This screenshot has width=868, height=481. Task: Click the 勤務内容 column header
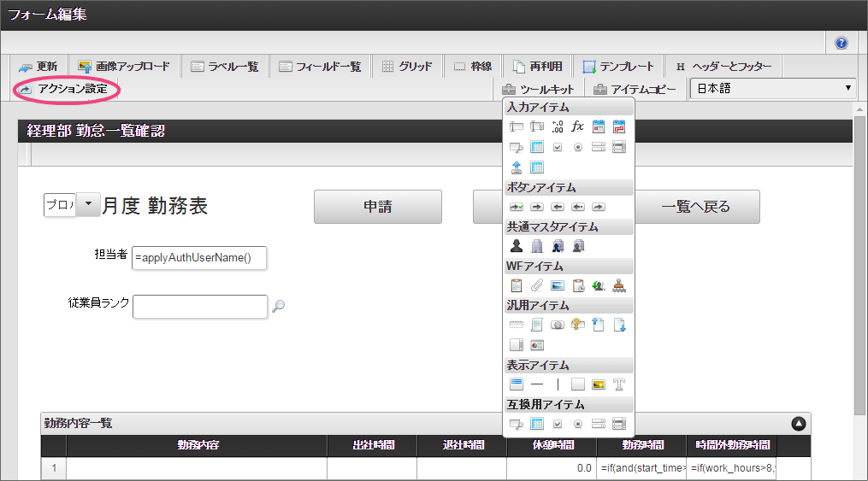pos(198,445)
